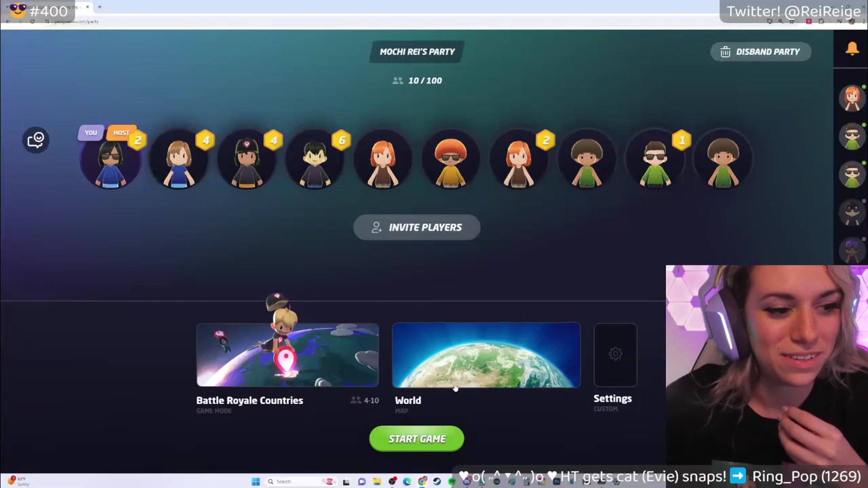The width and height of the screenshot is (868, 488).
Task: Open a new browser tab
Action: pos(99,7)
